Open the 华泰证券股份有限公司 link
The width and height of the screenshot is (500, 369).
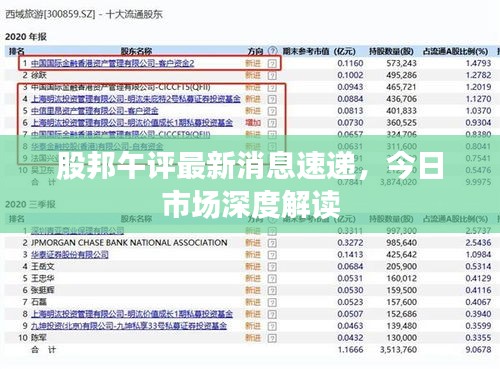(70, 255)
